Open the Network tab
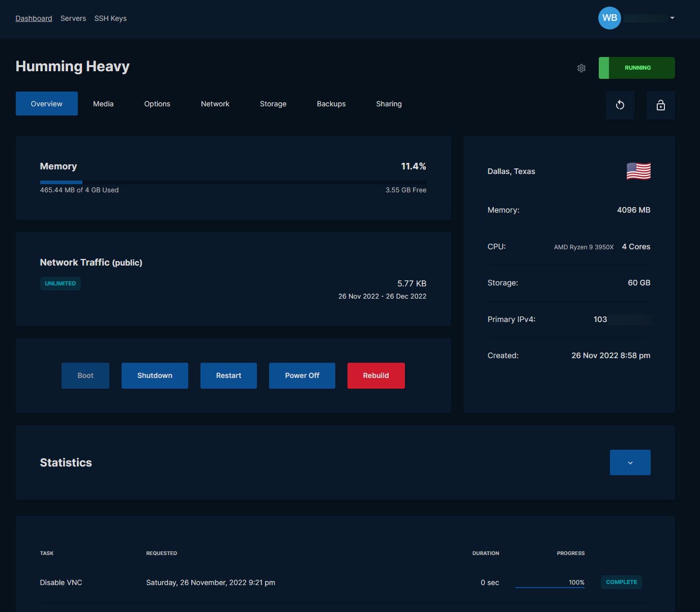 215,104
